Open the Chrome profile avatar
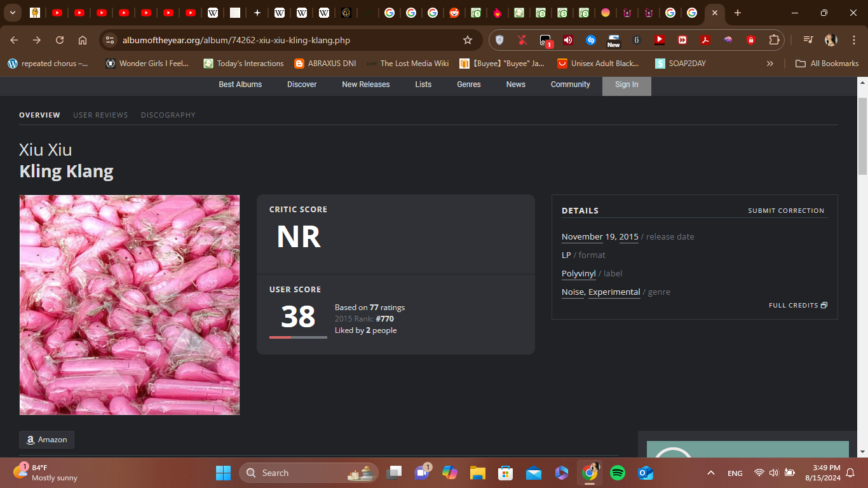This screenshot has width=868, height=488. (x=831, y=40)
